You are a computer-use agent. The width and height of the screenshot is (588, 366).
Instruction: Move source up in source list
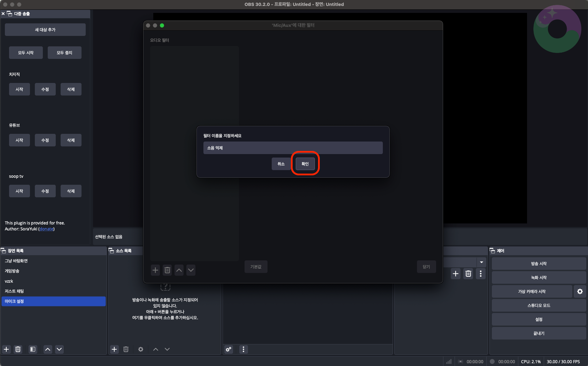tap(156, 349)
